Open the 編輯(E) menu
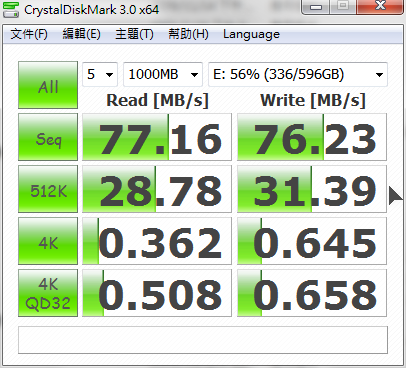The width and height of the screenshot is (406, 368). click(82, 34)
